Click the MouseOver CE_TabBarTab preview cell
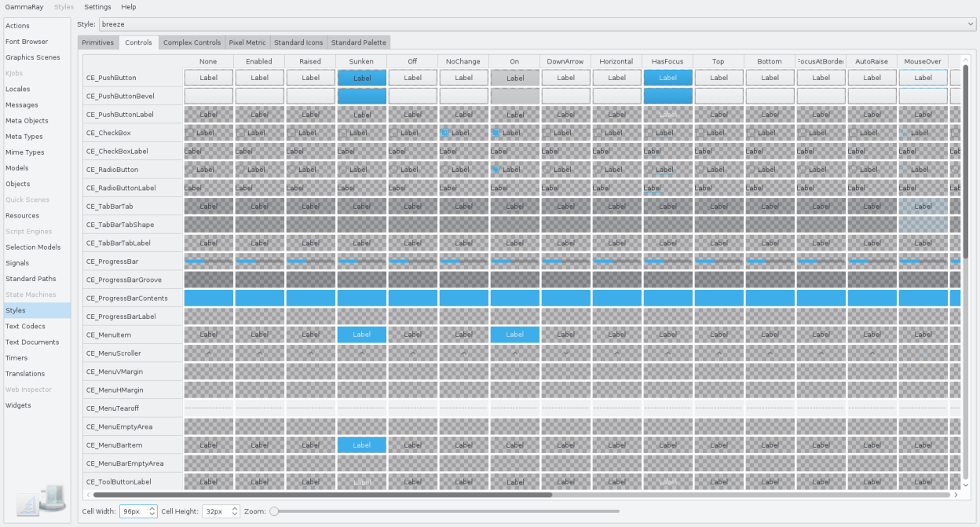The image size is (980, 527). (923, 207)
